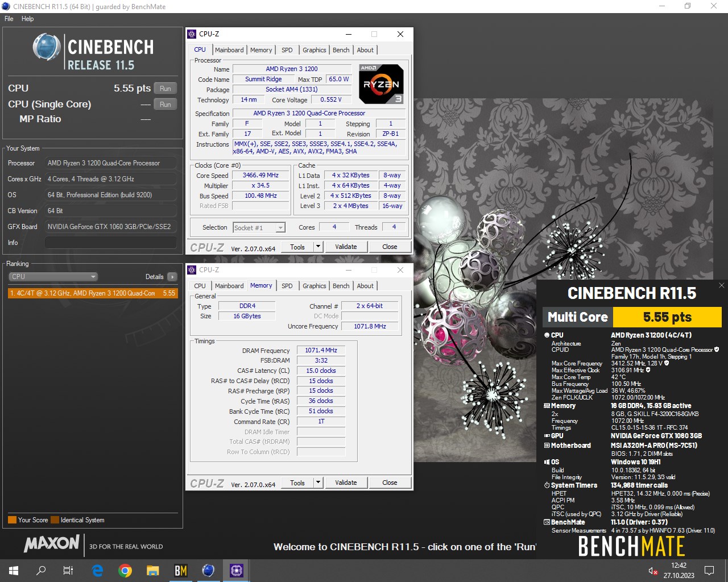Click Close button in bottom CPU-Z window

[390, 483]
